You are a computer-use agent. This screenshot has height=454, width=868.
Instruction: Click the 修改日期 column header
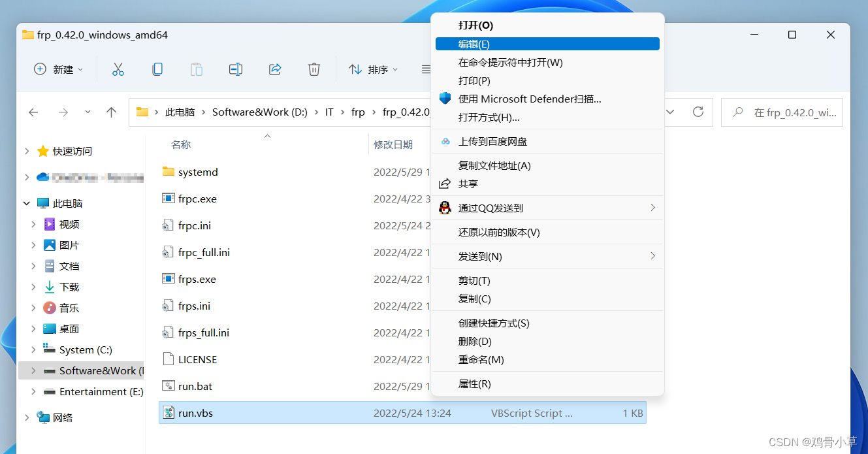[x=393, y=144]
